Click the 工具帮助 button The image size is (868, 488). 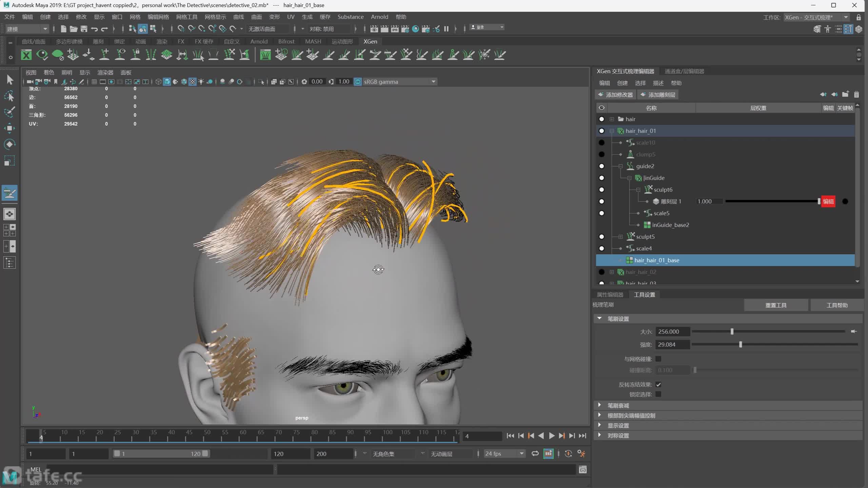[837, 305]
